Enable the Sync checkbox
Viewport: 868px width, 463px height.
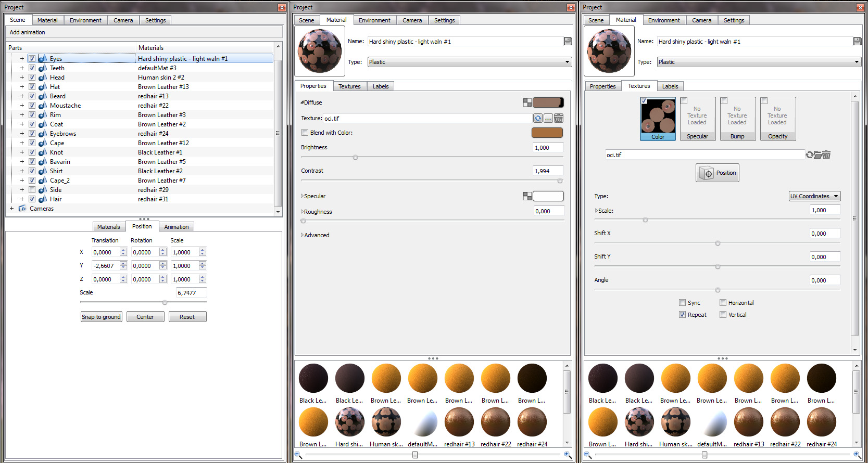coord(682,303)
